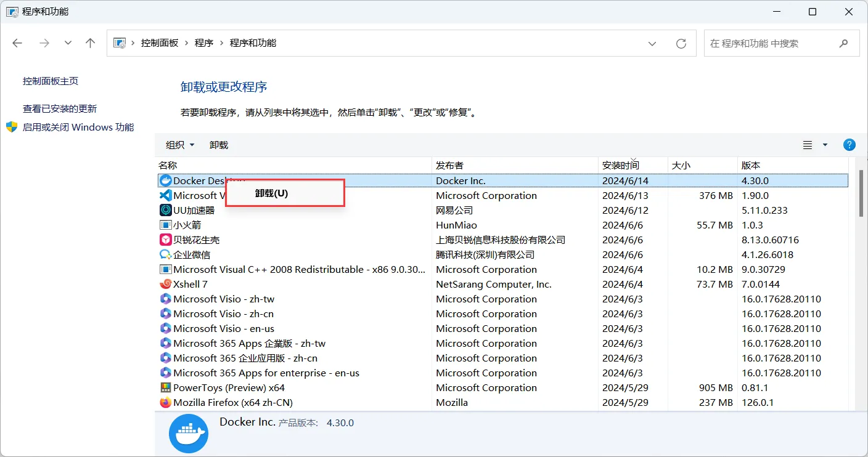Click the forward arrow navigation button
This screenshot has height=457, width=868.
(44, 43)
